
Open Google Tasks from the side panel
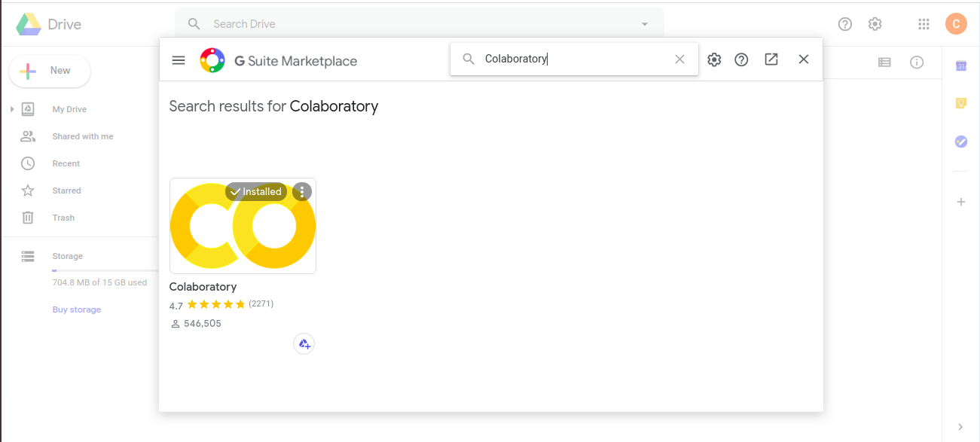(960, 142)
